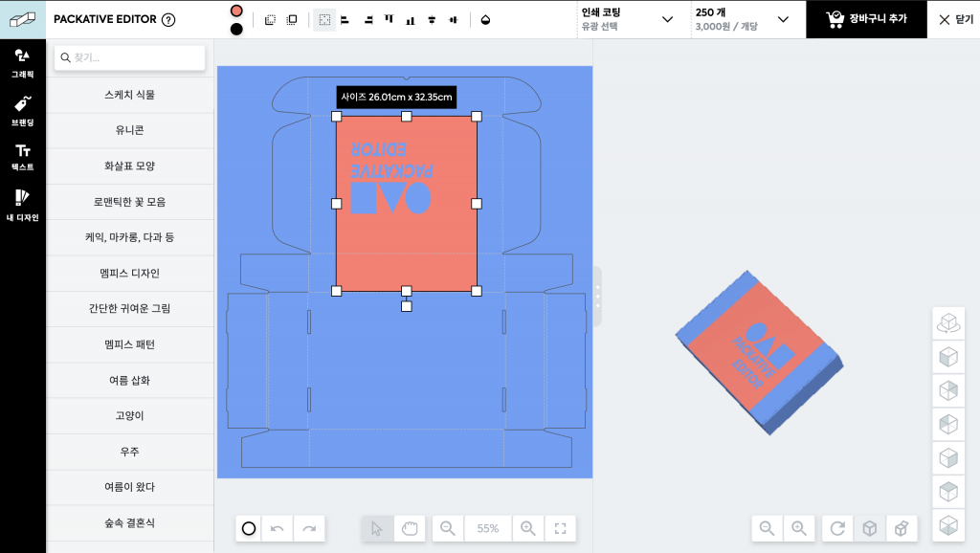980x553 pixels.
Task: Align selected object to top edge
Action: click(x=390, y=20)
